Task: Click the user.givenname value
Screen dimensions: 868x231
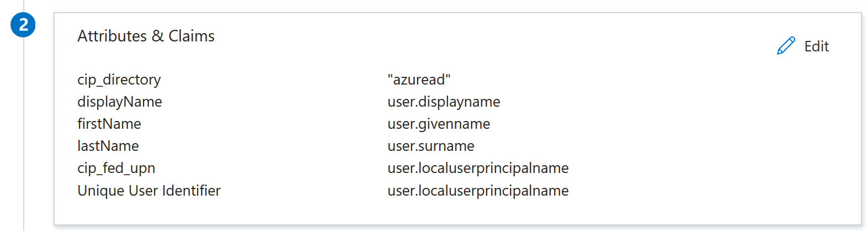Action: click(x=439, y=124)
